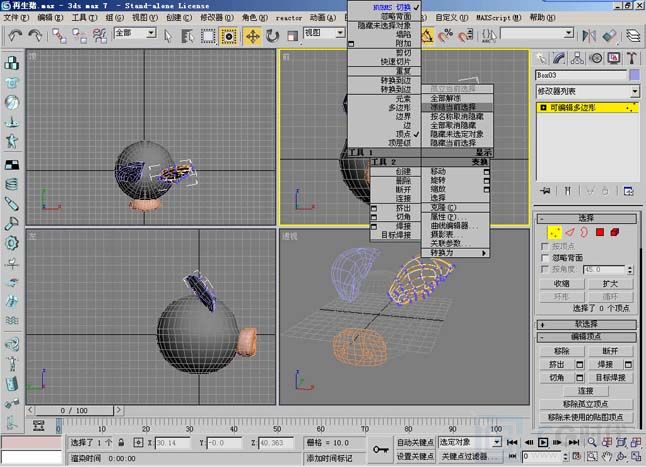
Task: Click the 连接 button in edit vertices
Action: pos(586,391)
